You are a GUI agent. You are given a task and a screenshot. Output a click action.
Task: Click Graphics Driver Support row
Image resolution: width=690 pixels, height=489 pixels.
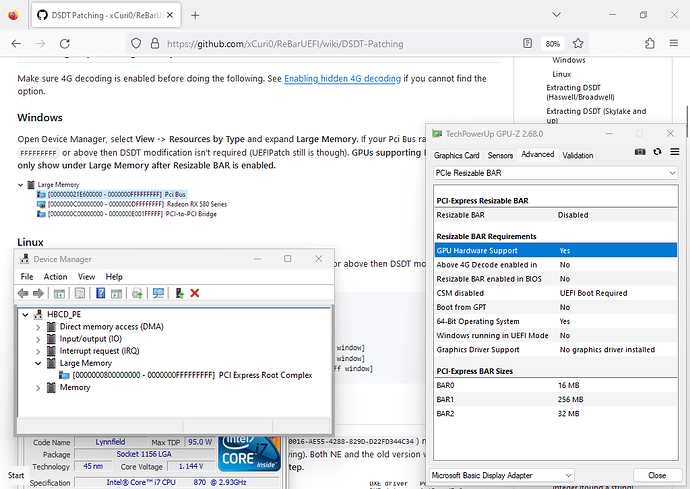point(555,349)
